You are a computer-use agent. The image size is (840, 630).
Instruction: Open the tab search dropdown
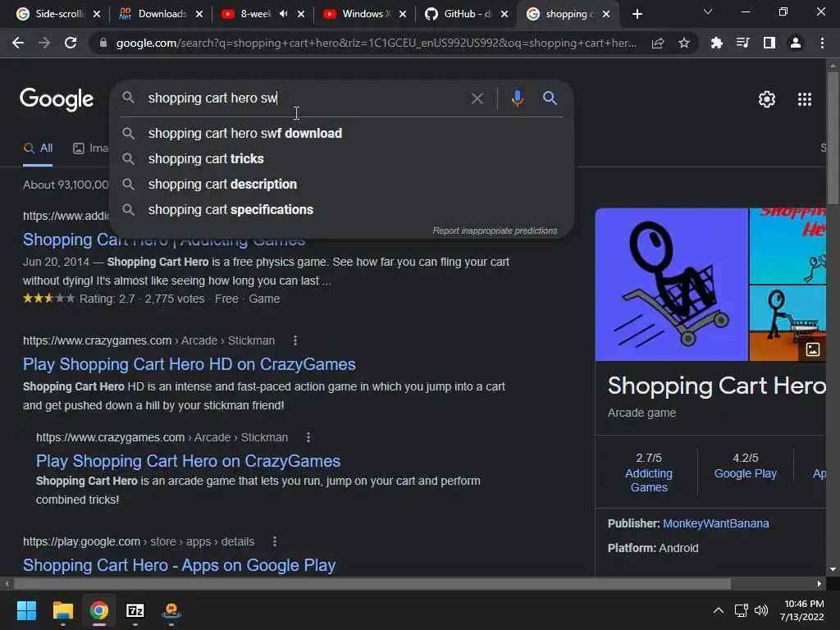coord(708,11)
